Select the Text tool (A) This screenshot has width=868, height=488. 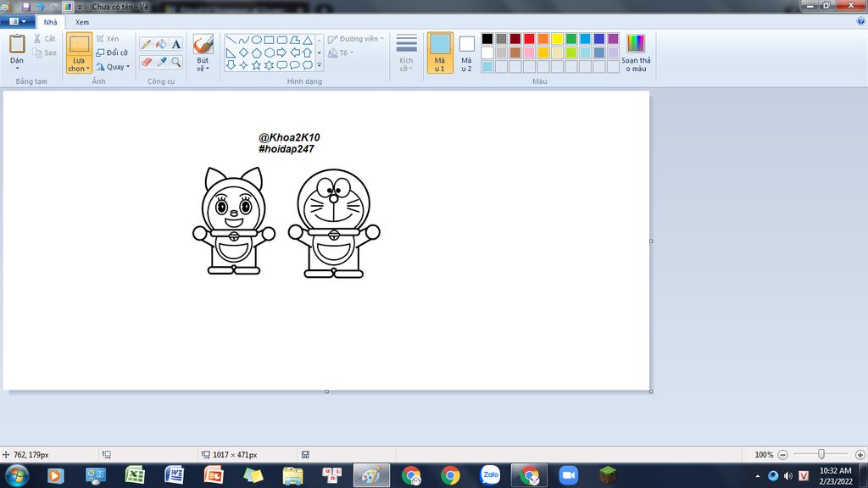click(176, 44)
